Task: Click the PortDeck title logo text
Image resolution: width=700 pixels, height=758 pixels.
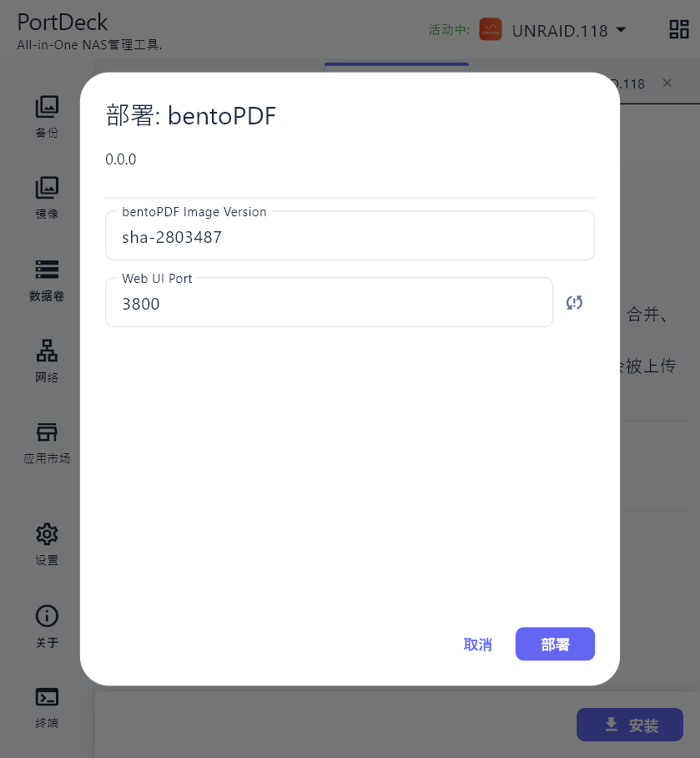Action: coord(63,23)
